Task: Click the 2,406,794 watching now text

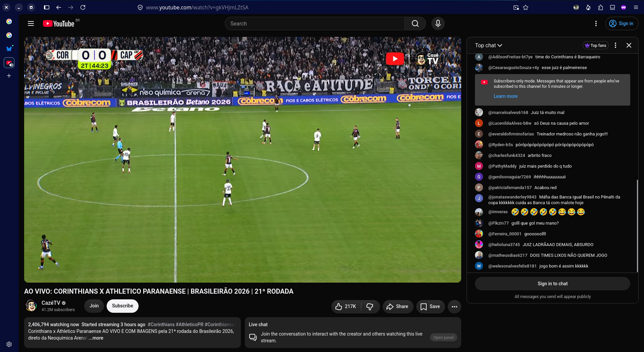Action: tap(54, 325)
